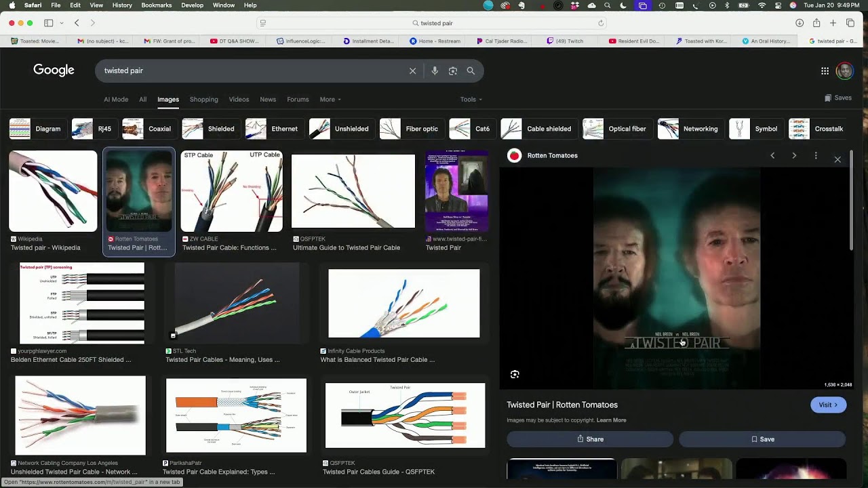Reload page in Safari address bar
This screenshot has height=488, width=868.
coord(601,23)
